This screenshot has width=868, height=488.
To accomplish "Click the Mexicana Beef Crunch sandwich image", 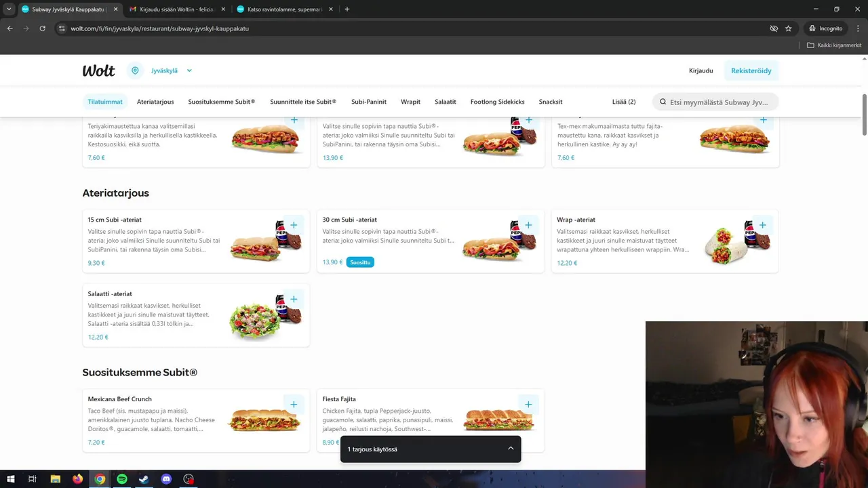I will click(x=264, y=420).
